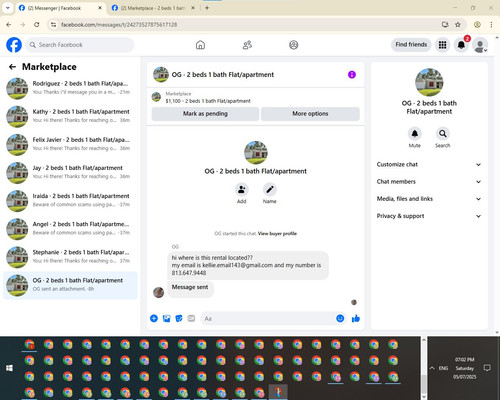Click the Mark as pending button
The height and width of the screenshot is (400, 500).
pyautogui.click(x=205, y=114)
